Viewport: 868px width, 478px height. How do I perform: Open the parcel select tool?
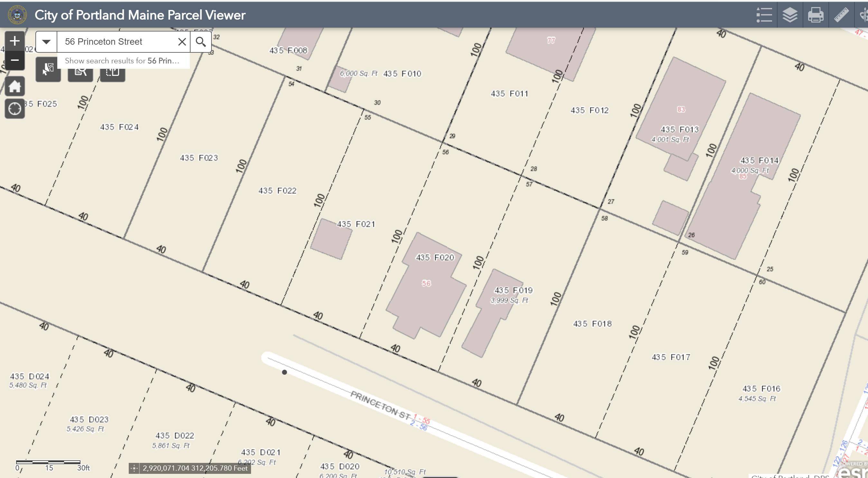[48, 70]
